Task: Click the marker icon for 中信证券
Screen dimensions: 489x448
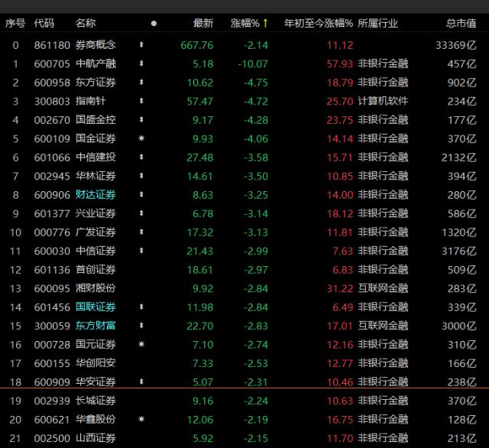Action: (x=141, y=251)
